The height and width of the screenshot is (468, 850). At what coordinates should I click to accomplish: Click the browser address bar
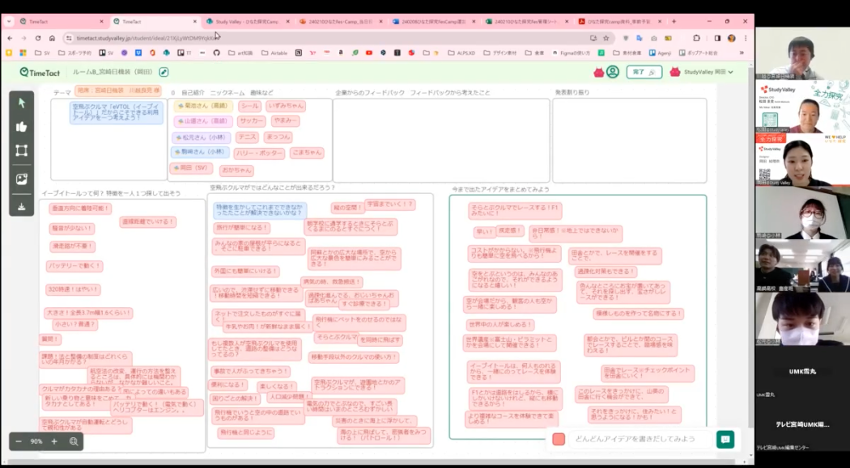[x=300, y=38]
